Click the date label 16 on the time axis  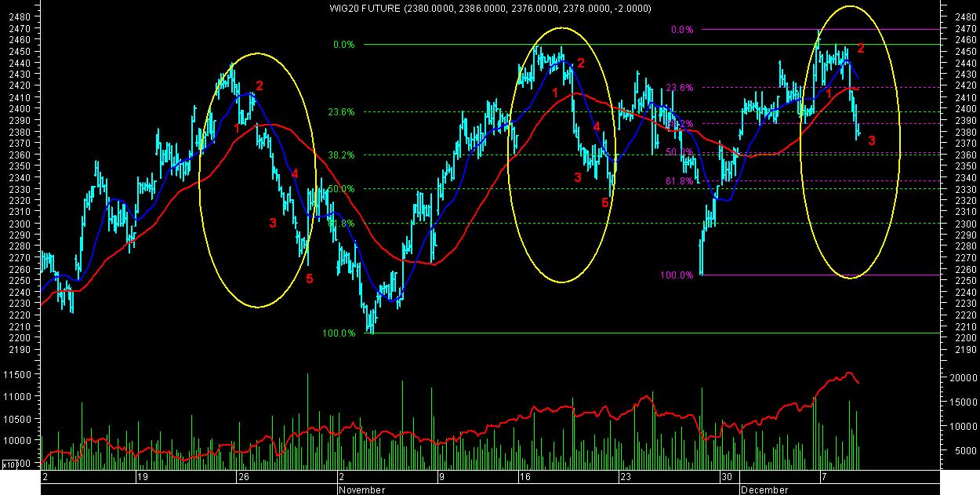(x=524, y=477)
